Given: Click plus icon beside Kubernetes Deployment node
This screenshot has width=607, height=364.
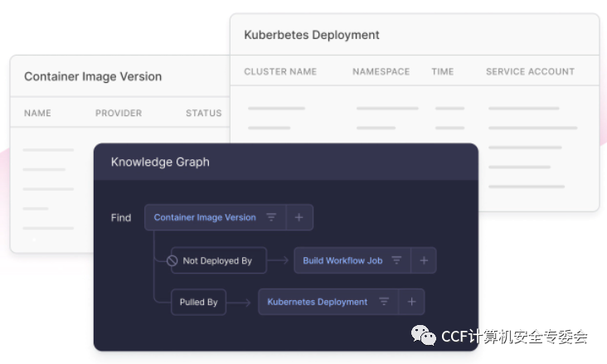Looking at the screenshot, I should click(x=412, y=302).
